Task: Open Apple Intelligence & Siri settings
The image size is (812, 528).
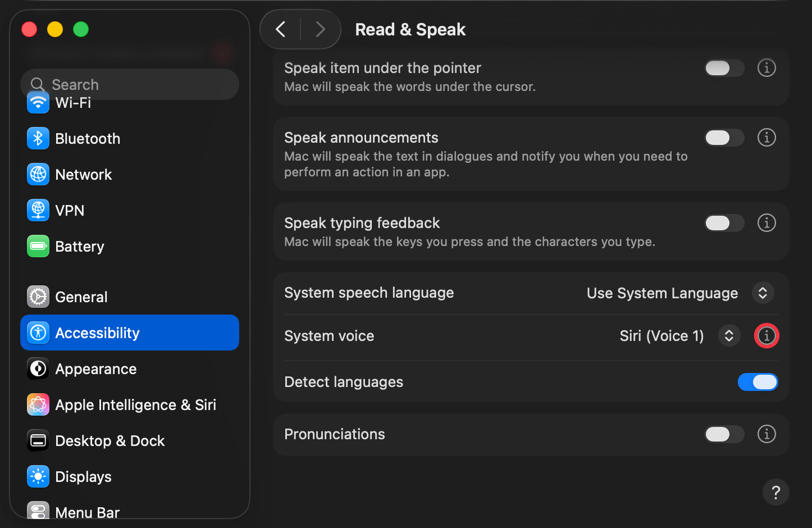Action: pyautogui.click(x=130, y=405)
